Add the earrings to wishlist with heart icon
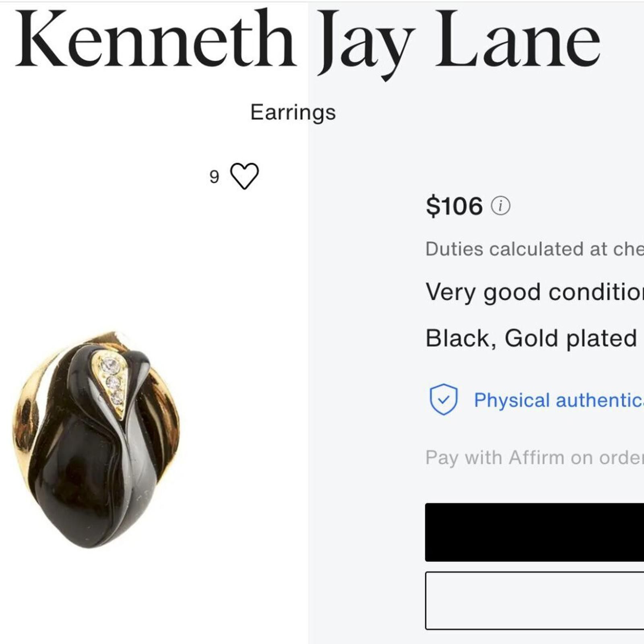The width and height of the screenshot is (644, 644). point(244,176)
